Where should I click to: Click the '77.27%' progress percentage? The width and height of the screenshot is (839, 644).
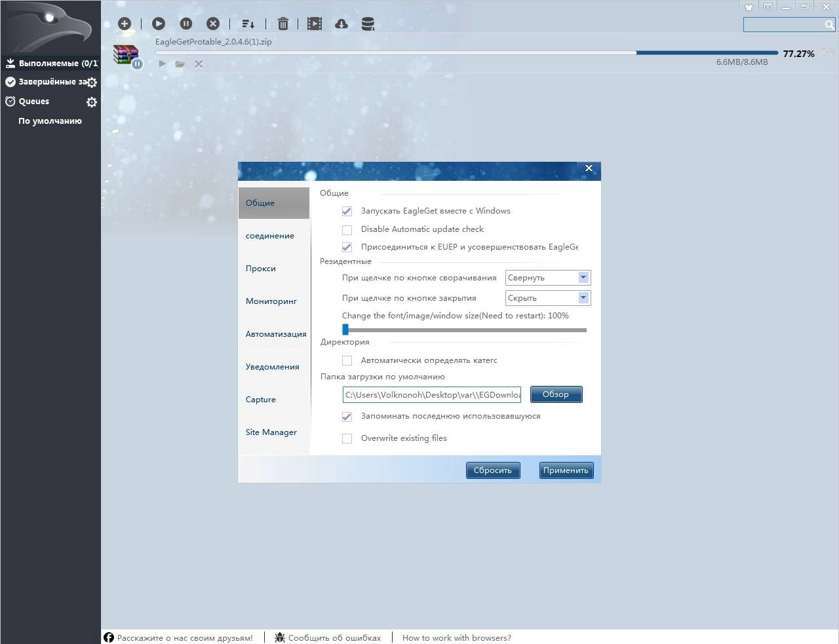point(798,54)
